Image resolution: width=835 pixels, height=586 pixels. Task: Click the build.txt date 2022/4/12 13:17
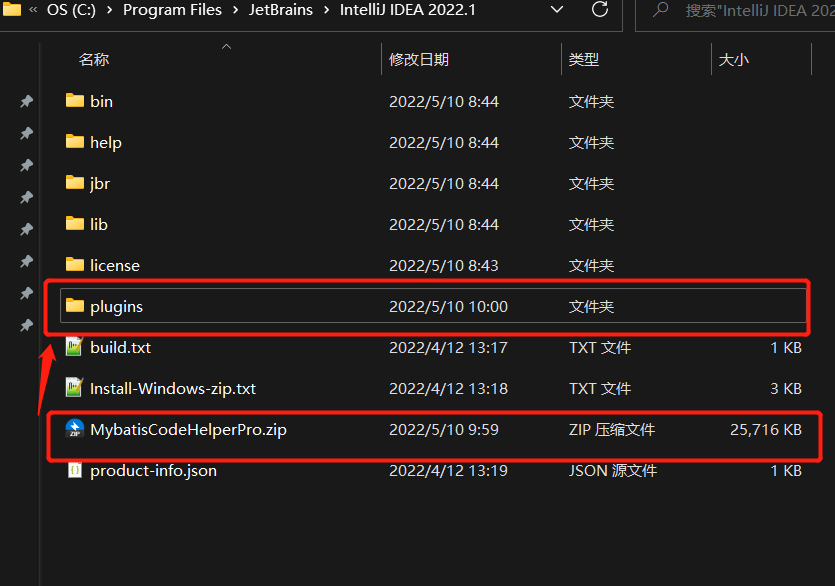pos(448,347)
